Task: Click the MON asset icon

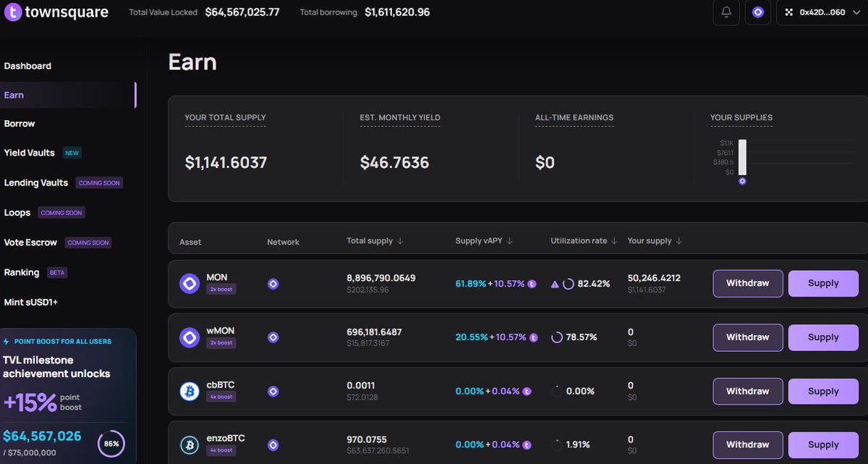Action: point(190,283)
